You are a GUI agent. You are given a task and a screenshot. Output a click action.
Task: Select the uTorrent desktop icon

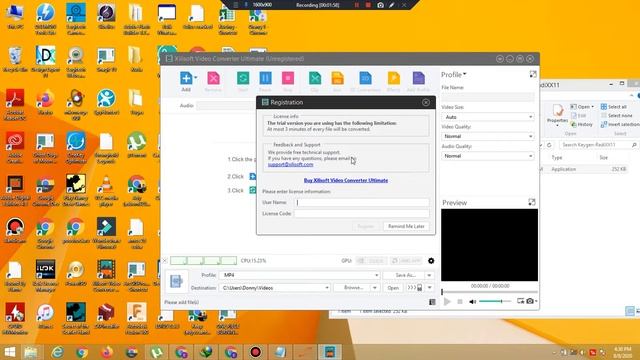tap(136, 145)
